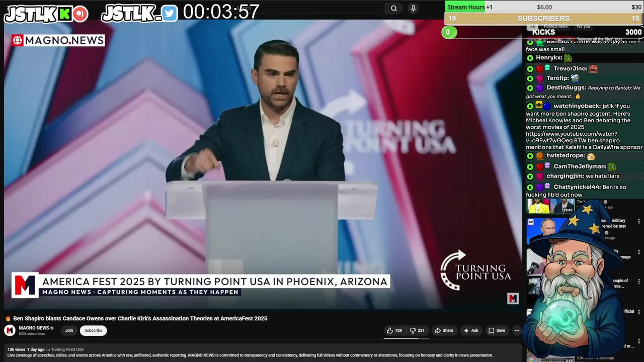Viewport: 644px width, 362px height.
Task: Open more actions three-dot menu beside Save
Action: (x=517, y=330)
